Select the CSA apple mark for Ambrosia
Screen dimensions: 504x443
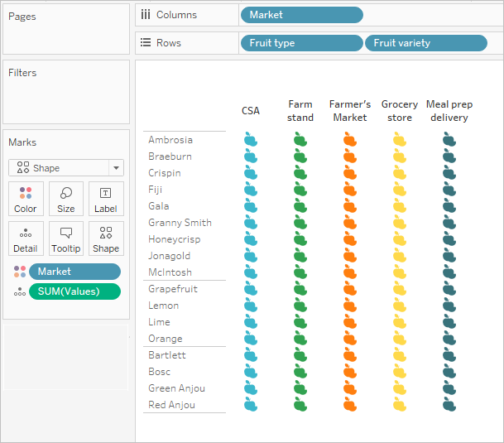tap(251, 139)
